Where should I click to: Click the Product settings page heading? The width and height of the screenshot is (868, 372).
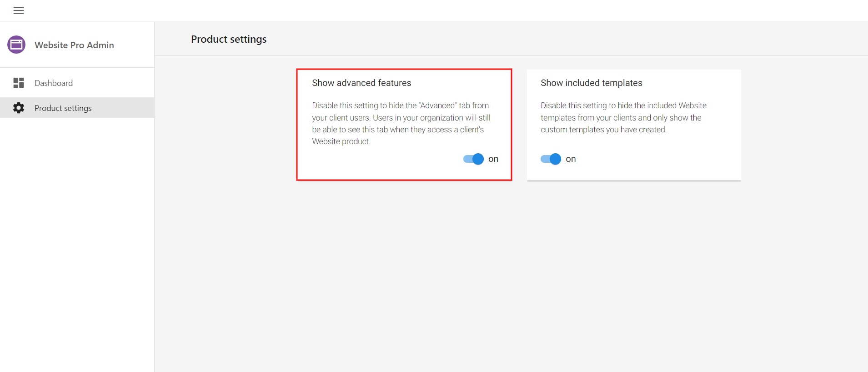pos(229,39)
